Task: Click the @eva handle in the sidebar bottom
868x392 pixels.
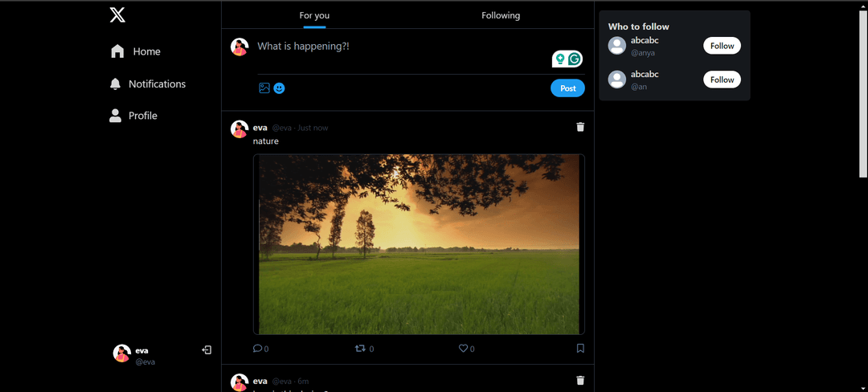Action: pyautogui.click(x=145, y=362)
